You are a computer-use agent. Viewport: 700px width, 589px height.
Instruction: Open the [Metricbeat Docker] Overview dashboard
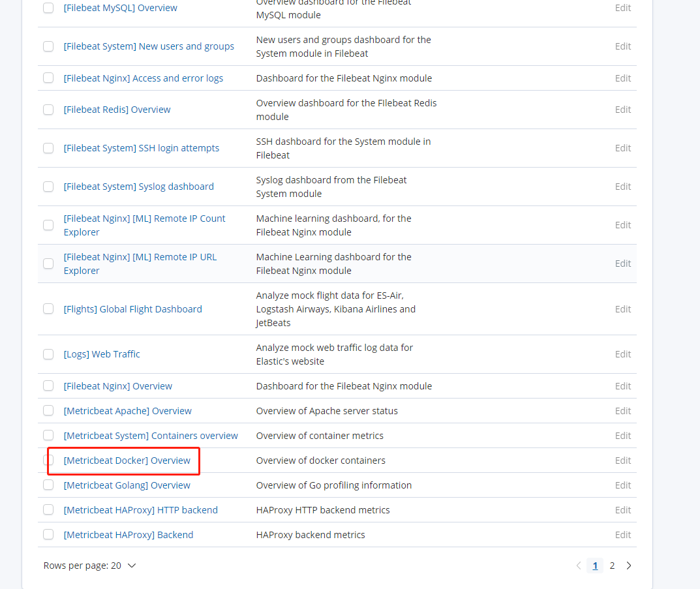point(127,461)
